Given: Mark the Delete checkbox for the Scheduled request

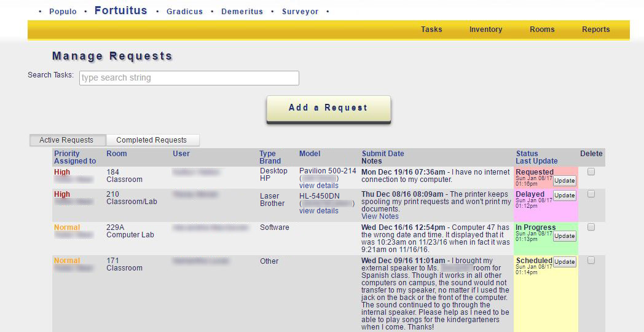Looking at the screenshot, I should click(x=591, y=261).
